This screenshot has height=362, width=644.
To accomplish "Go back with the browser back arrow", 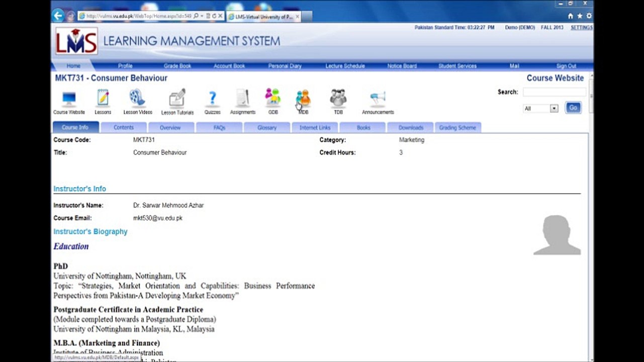I will (x=58, y=16).
